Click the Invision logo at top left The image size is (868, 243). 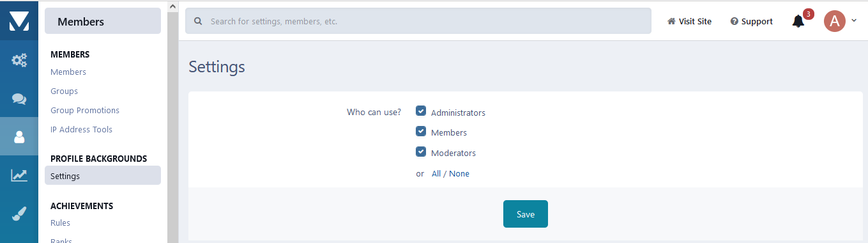click(19, 20)
